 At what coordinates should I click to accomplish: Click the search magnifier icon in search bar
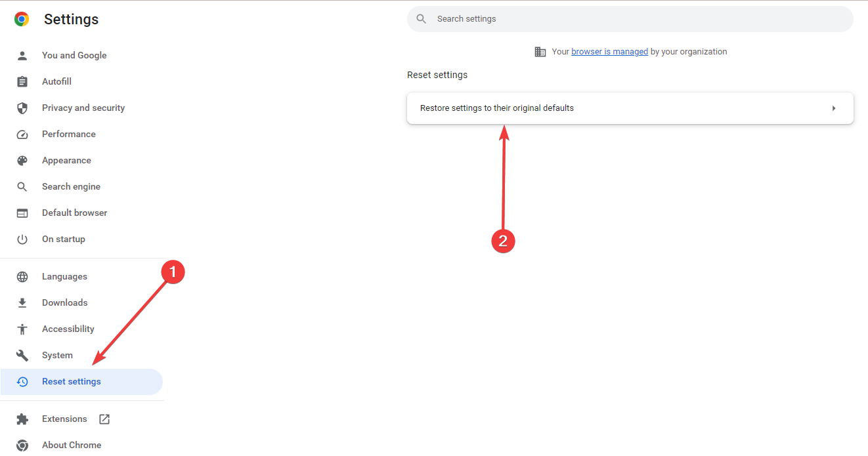pyautogui.click(x=422, y=19)
